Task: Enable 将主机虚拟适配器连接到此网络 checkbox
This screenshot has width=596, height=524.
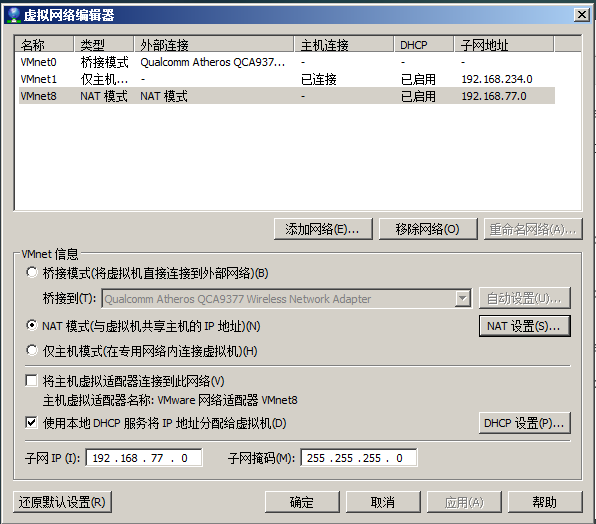Action: tap(31, 380)
